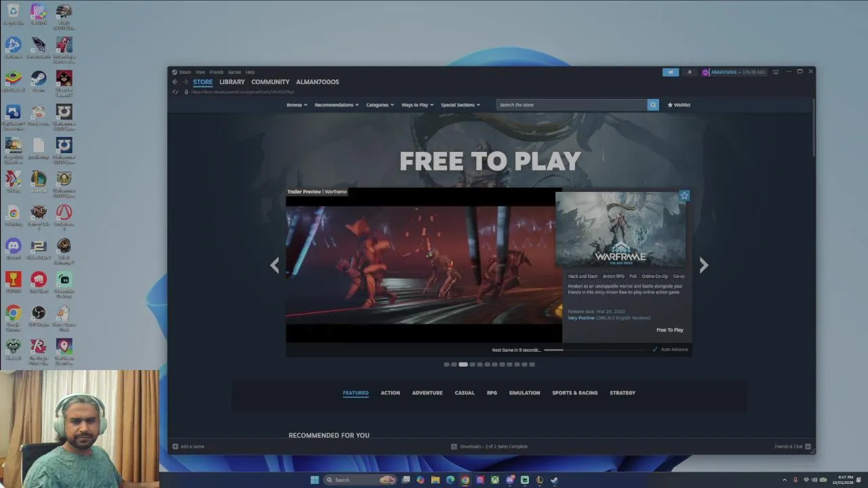Open Wishlist from the store bar
The width and height of the screenshot is (868, 488).
coord(679,105)
